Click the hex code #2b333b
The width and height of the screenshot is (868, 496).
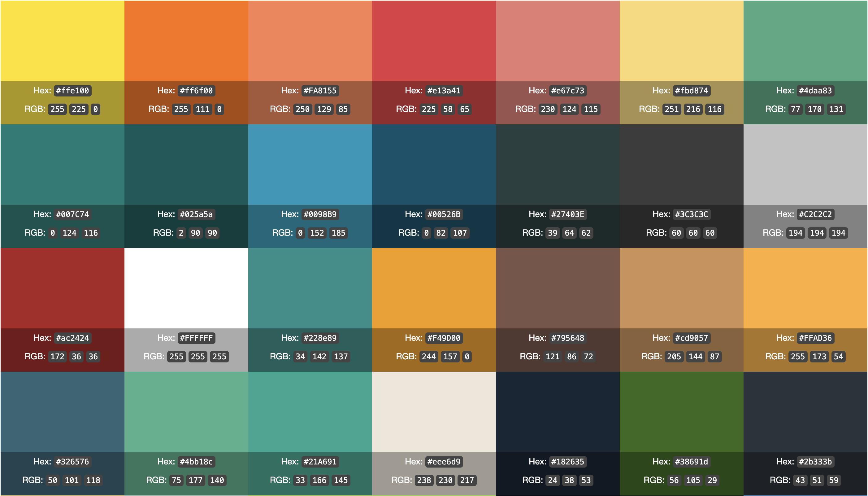tap(815, 462)
